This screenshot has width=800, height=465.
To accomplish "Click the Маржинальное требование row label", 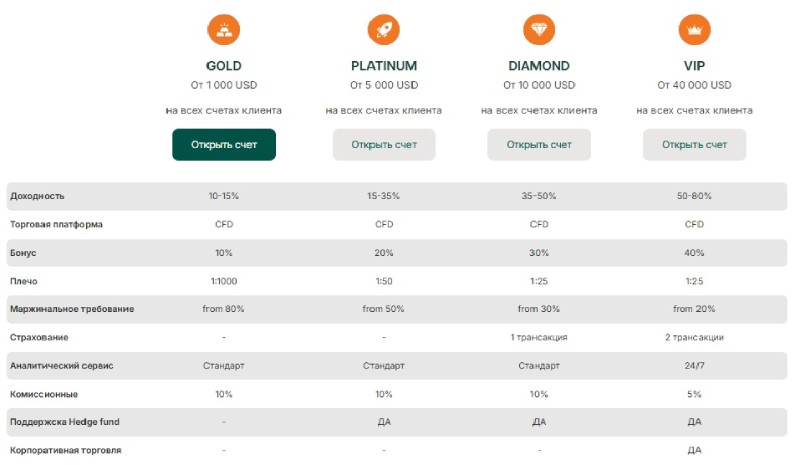I will coord(72,309).
